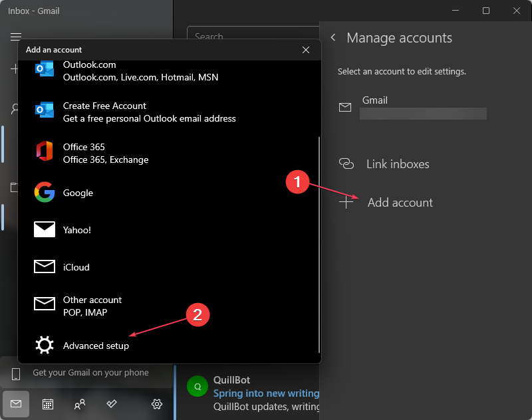Open the Settings gear in bottom bar
Image resolution: width=532 pixels, height=420 pixels.
click(x=157, y=403)
